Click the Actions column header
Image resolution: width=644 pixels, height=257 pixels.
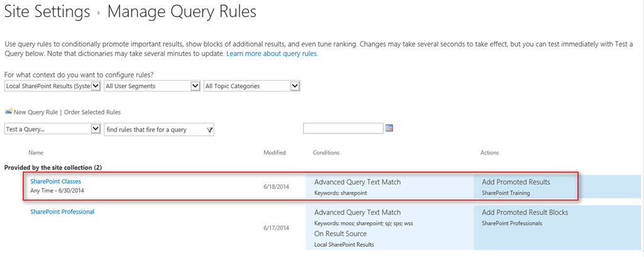pos(491,152)
